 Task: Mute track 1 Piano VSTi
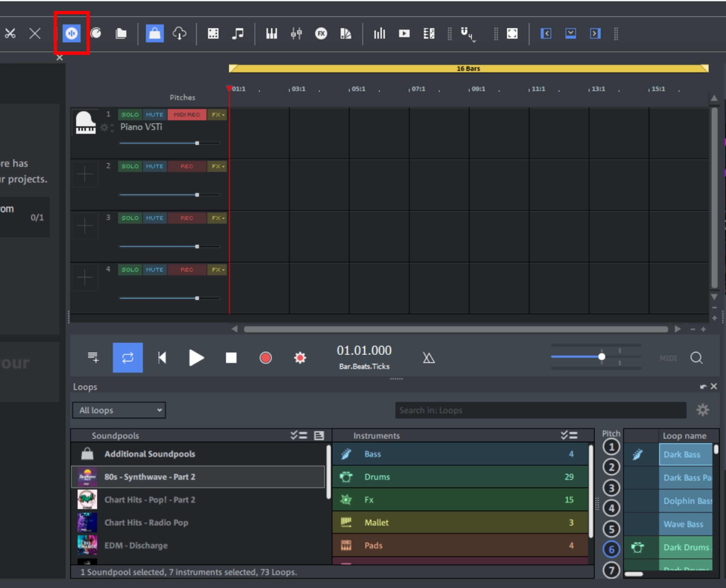click(x=154, y=115)
